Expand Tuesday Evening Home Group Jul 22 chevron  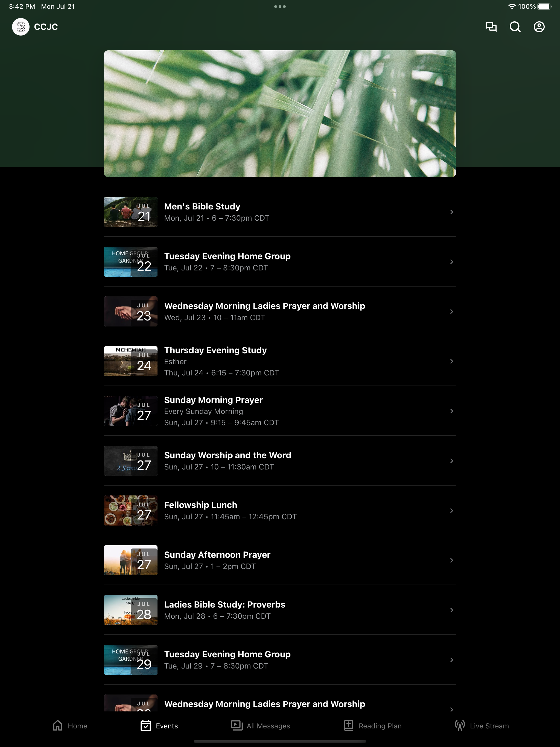(451, 262)
